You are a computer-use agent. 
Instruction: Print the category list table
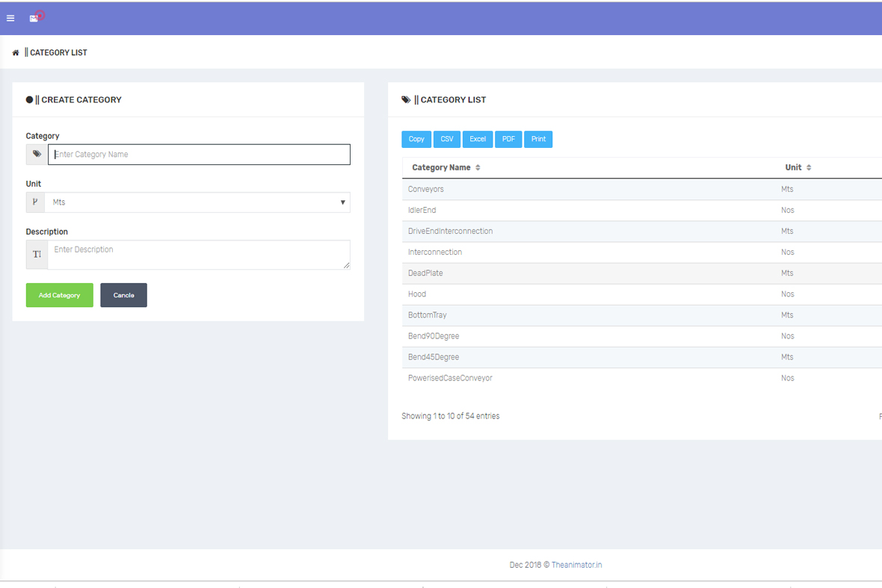pyautogui.click(x=538, y=139)
